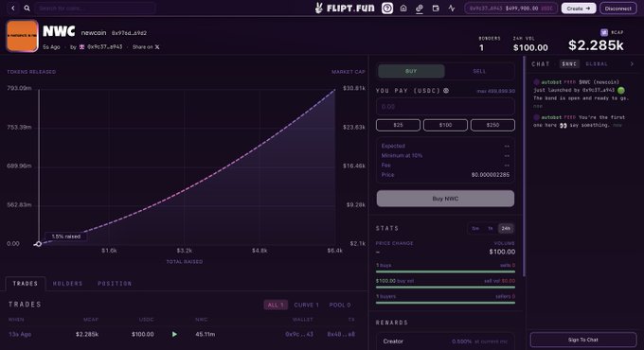Click Share on X link
The height and width of the screenshot is (350, 644).
(146, 46)
